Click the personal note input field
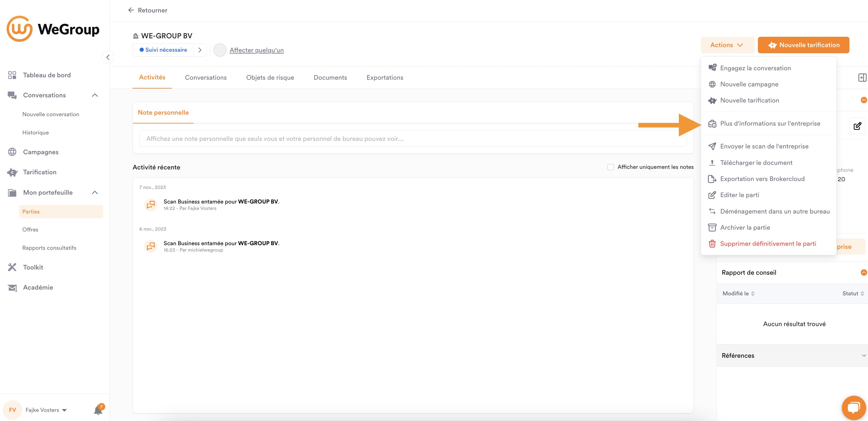Image resolution: width=868 pixels, height=421 pixels. pyautogui.click(x=413, y=138)
